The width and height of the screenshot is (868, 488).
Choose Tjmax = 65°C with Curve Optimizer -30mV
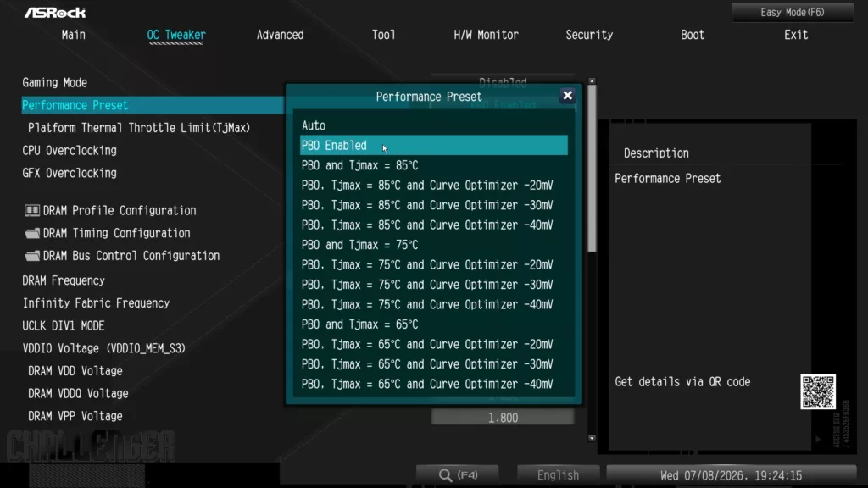[x=433, y=364]
